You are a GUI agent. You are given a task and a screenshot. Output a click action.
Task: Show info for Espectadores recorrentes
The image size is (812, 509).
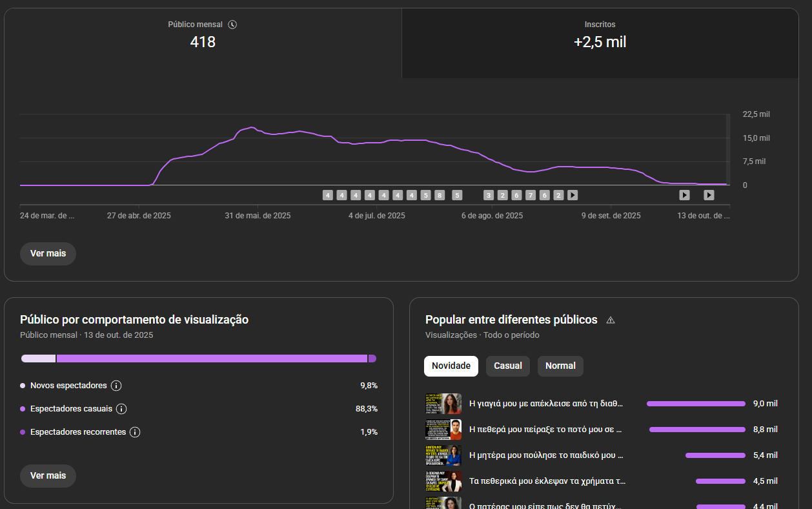tap(135, 432)
